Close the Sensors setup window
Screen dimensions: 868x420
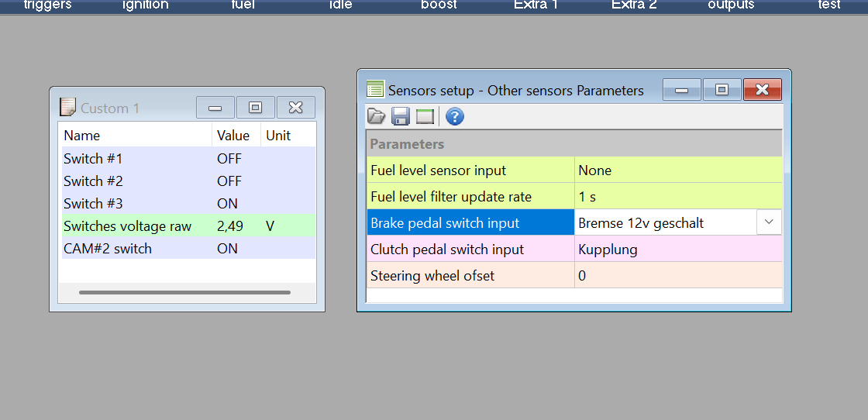point(763,90)
